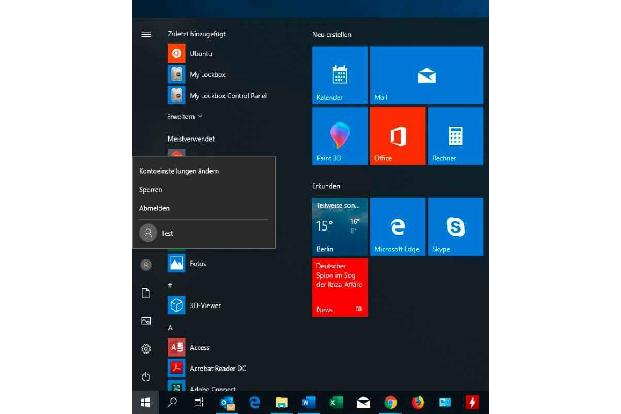The height and width of the screenshot is (414, 621).
Task: Open the Mail tile
Action: coord(427,75)
